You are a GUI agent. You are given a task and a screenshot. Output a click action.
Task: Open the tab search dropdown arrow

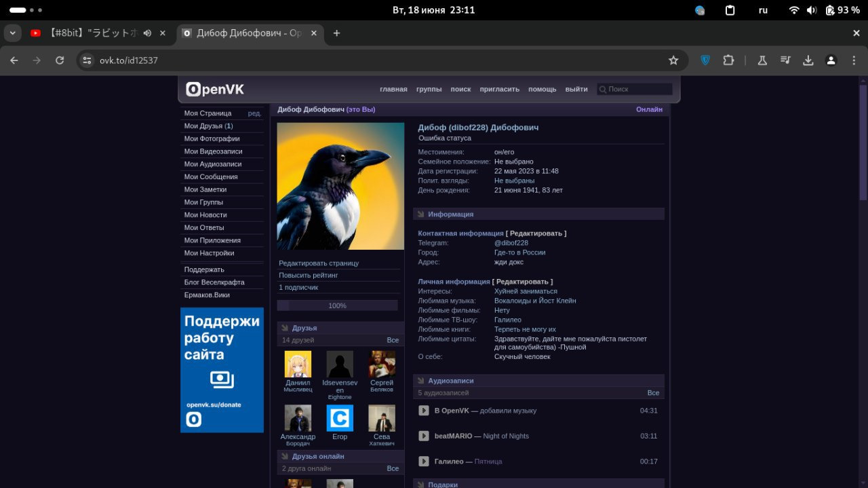pyautogui.click(x=12, y=33)
